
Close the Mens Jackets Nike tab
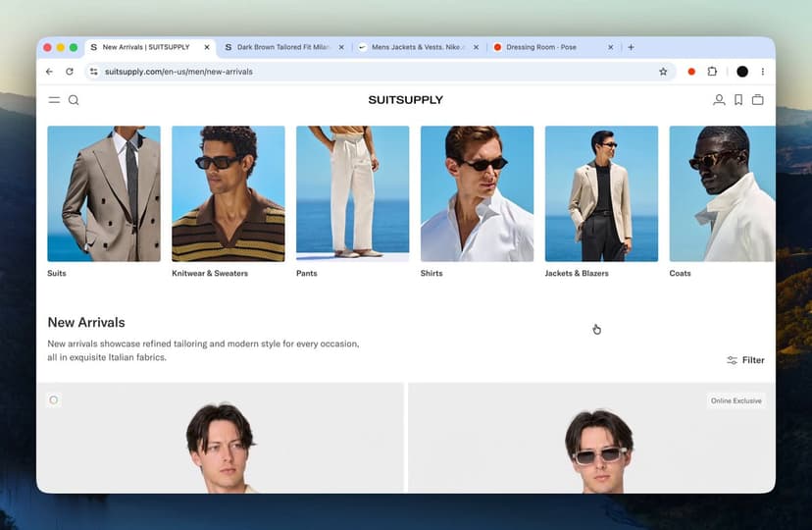click(476, 47)
